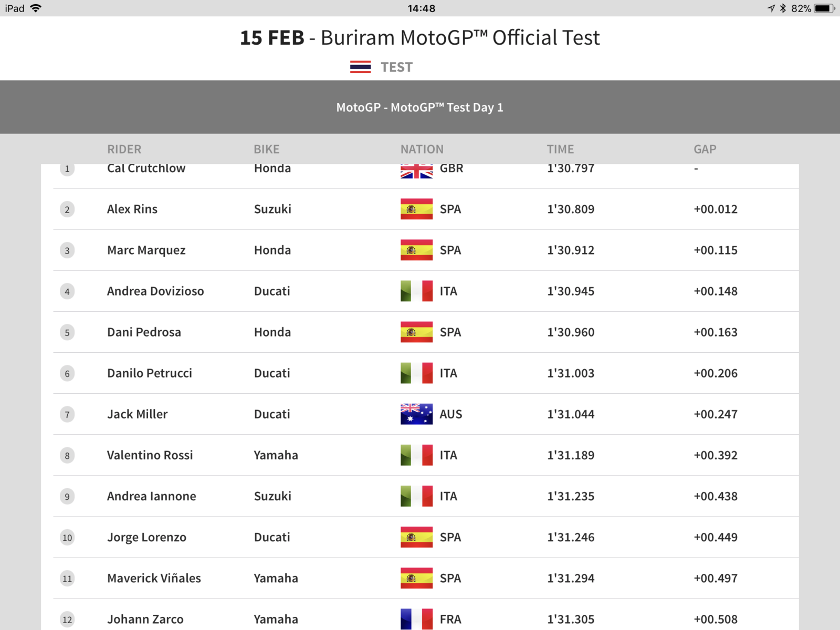Screen dimensions: 840x630
Task: Tap the BIKE column header
Action: [x=267, y=149]
